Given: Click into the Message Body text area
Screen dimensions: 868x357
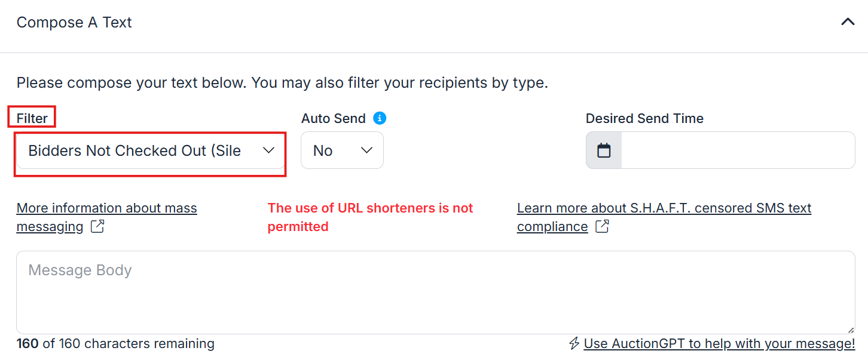Looking at the screenshot, I should [435, 293].
